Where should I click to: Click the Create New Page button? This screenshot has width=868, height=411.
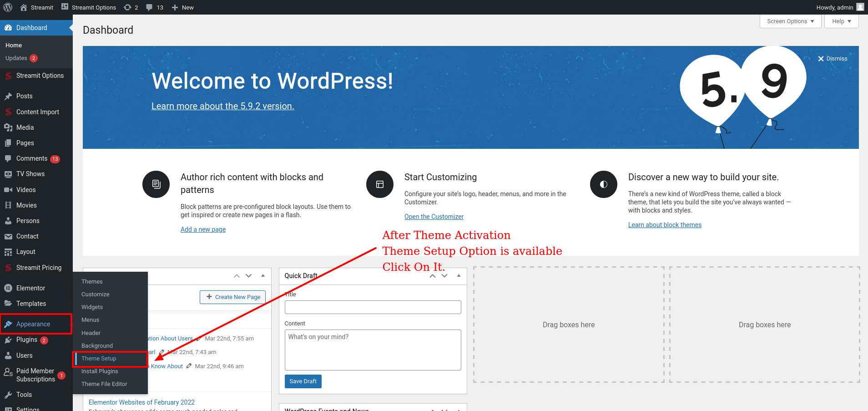[x=233, y=297]
